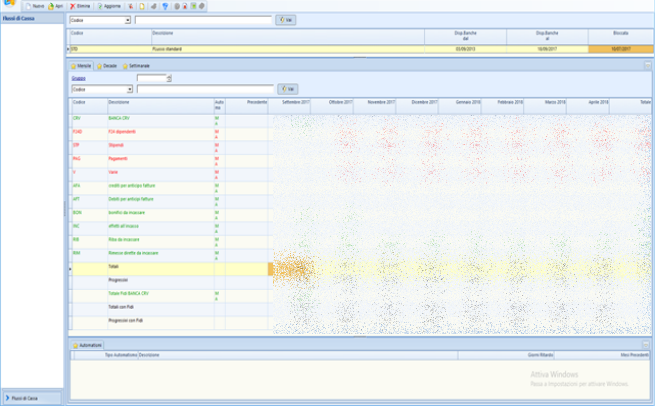Click the Apri toolbar button
Image resolution: width=657 pixels, height=419 pixels.
tap(56, 6)
